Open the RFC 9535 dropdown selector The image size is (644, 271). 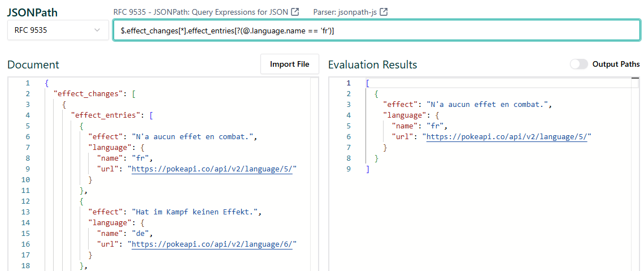[x=57, y=31]
